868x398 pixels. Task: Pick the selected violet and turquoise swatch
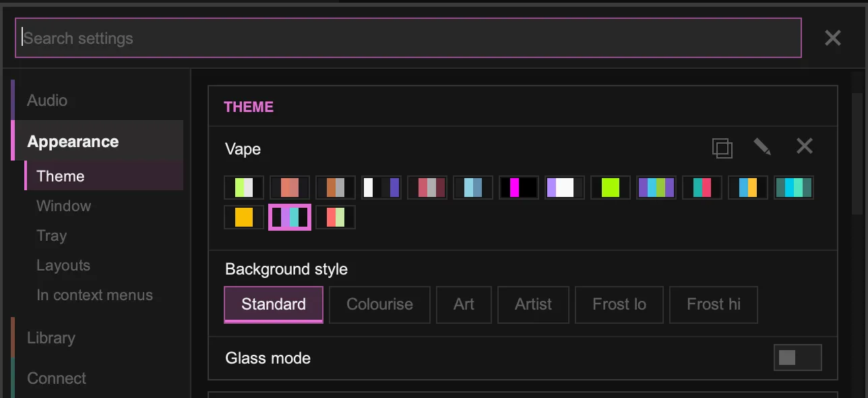290,217
